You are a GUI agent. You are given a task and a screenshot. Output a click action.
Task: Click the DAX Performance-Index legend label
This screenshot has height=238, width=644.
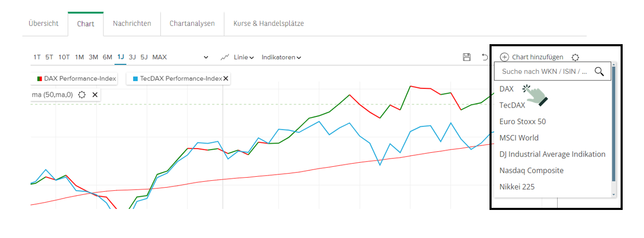pyautogui.click(x=79, y=78)
